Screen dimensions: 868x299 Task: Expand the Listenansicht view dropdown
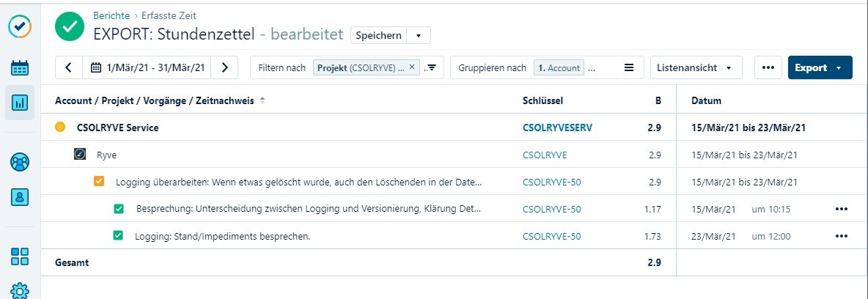point(696,67)
